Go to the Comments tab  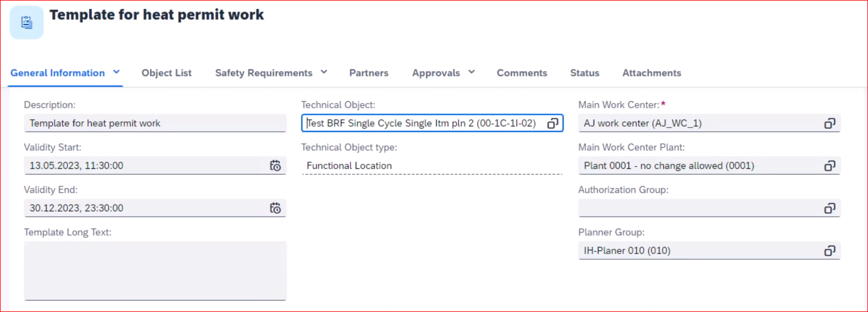click(522, 73)
